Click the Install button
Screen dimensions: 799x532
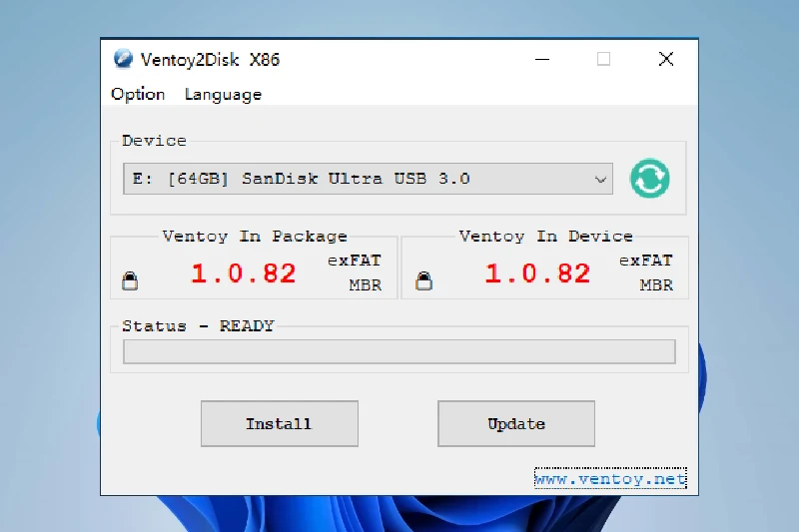(x=280, y=423)
